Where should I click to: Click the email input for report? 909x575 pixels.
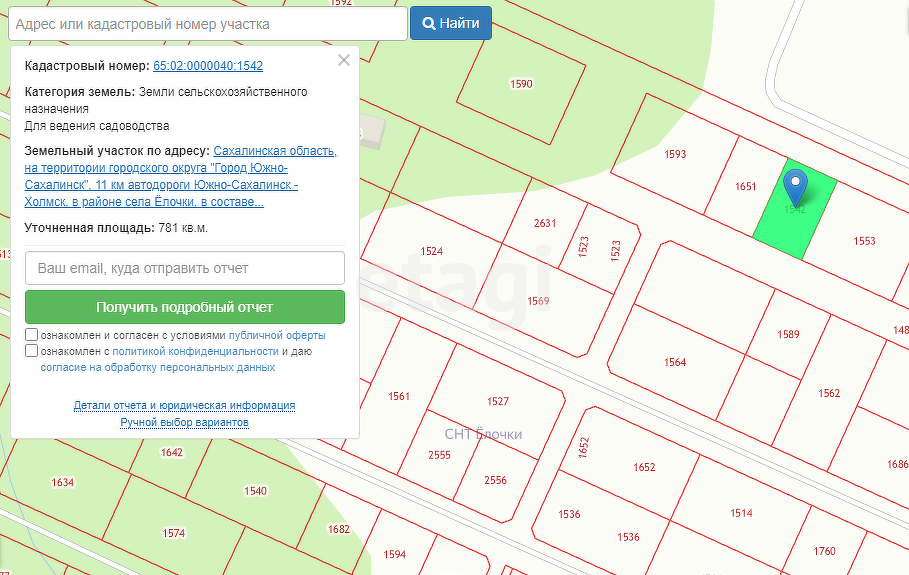click(184, 268)
